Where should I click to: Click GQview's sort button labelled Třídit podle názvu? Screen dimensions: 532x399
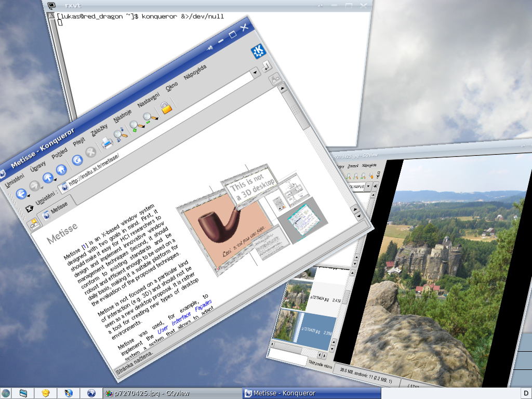[320, 364]
